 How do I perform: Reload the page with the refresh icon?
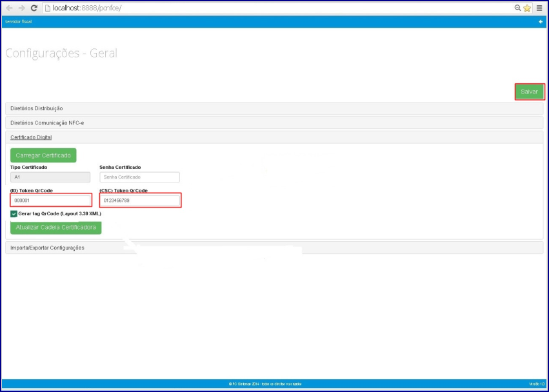coord(34,8)
